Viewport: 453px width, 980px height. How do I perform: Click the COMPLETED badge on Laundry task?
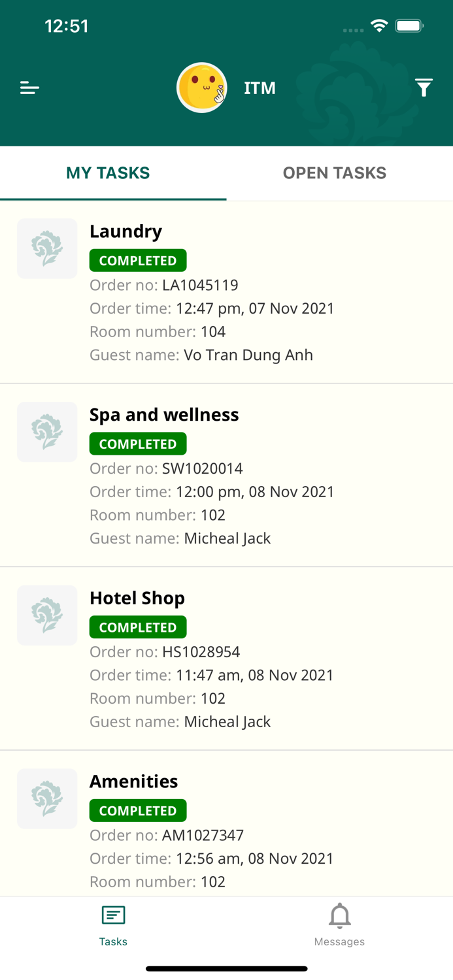pyautogui.click(x=137, y=260)
